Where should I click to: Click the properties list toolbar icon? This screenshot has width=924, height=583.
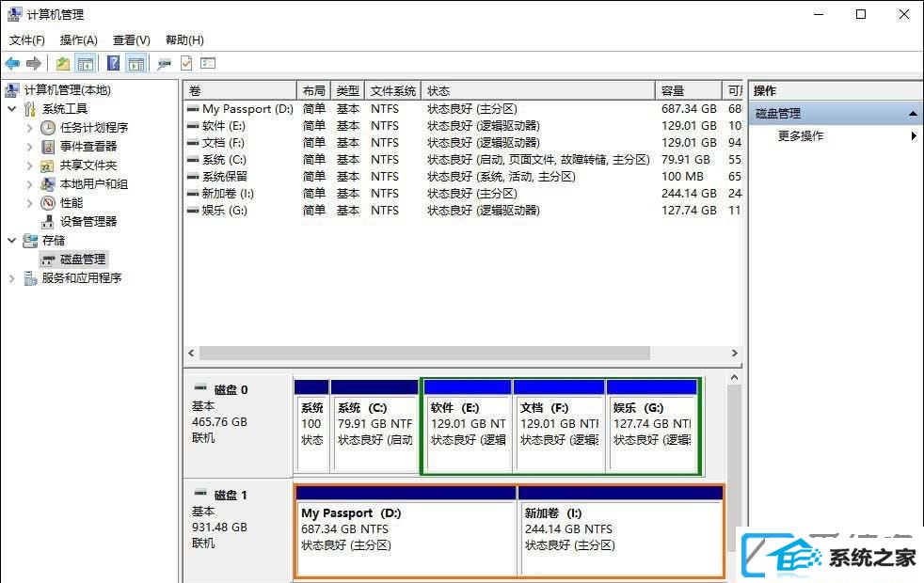208,63
